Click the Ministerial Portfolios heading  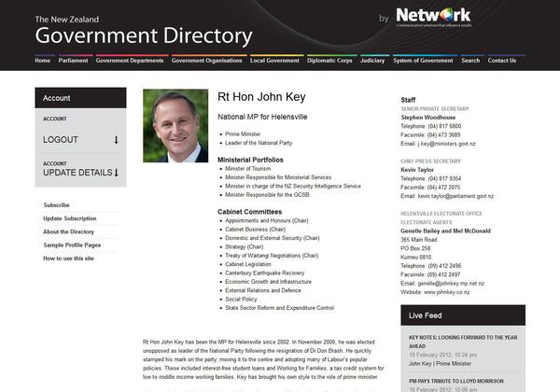[x=250, y=160]
